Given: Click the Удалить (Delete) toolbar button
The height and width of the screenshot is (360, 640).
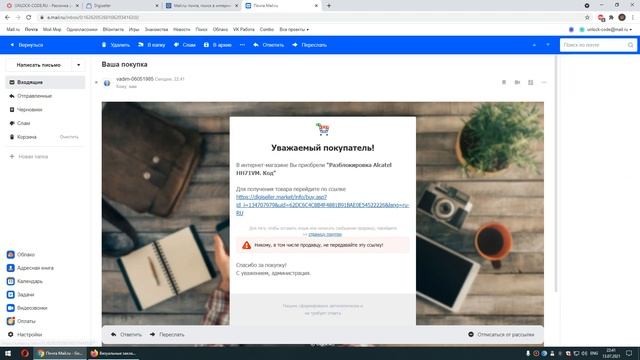Looking at the screenshot, I should coord(116,45).
